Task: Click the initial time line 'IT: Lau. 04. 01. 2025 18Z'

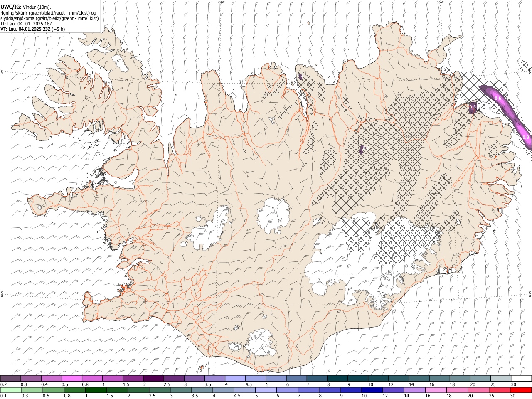Action: pos(26,24)
